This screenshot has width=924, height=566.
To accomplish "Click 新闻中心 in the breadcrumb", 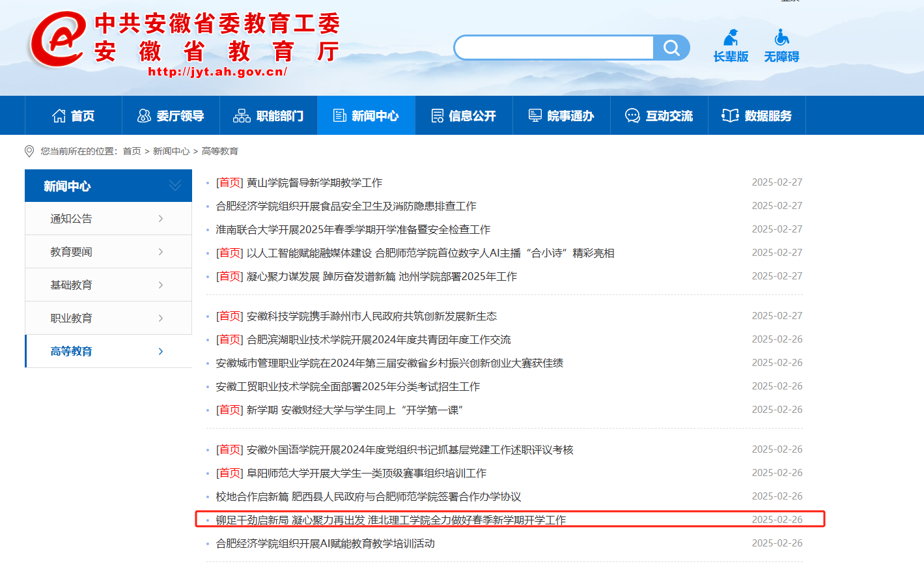I will pyautogui.click(x=171, y=151).
